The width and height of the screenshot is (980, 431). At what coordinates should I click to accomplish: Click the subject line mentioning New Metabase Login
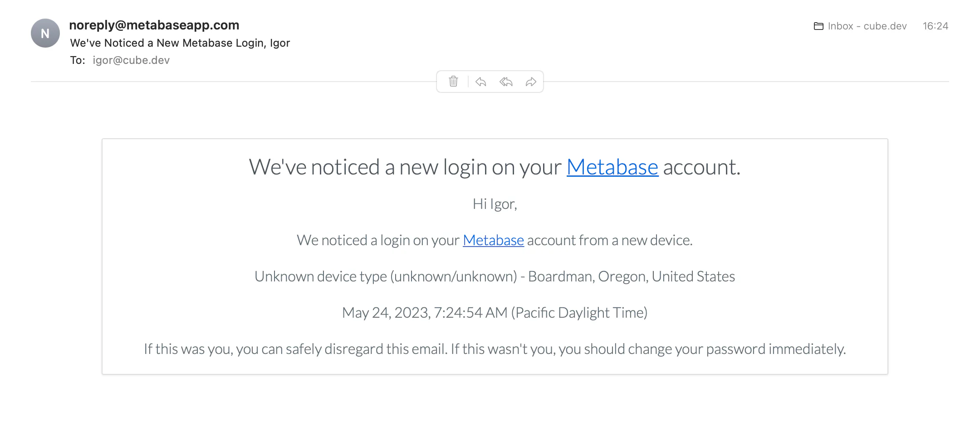tap(180, 43)
